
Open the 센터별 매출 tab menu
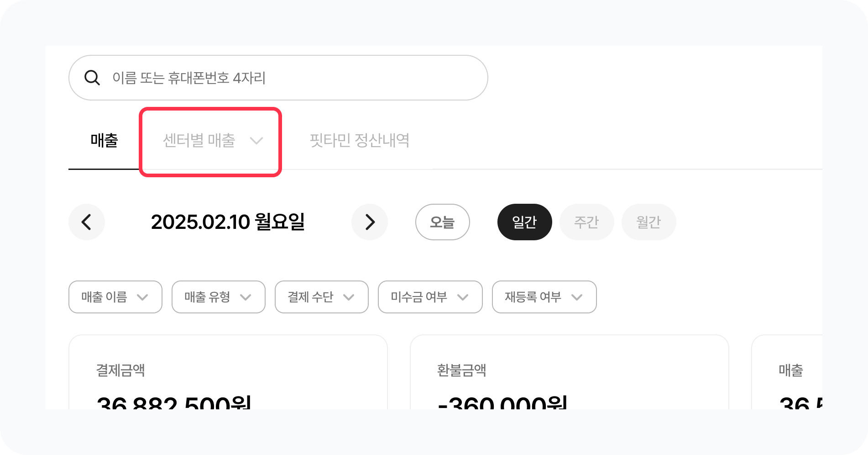[x=199, y=140]
